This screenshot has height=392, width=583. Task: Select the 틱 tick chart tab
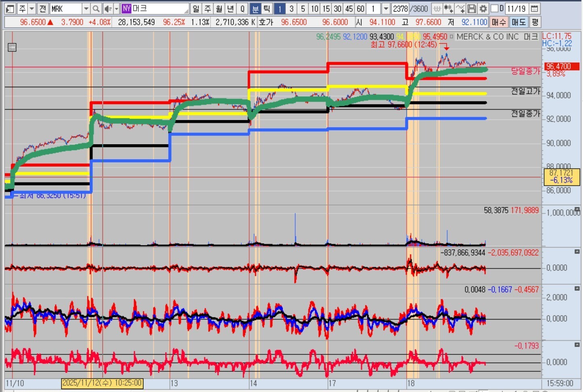pyautogui.click(x=267, y=8)
